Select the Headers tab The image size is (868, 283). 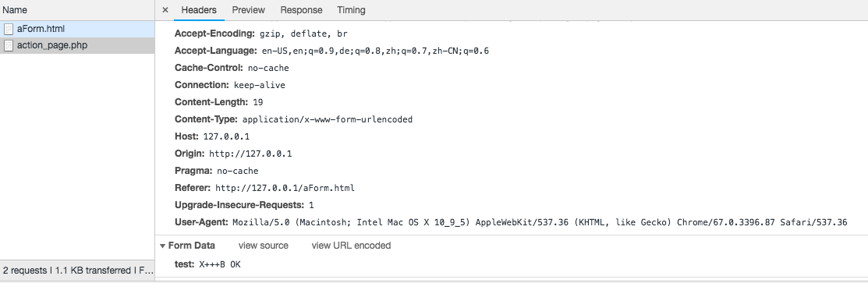pyautogui.click(x=199, y=10)
